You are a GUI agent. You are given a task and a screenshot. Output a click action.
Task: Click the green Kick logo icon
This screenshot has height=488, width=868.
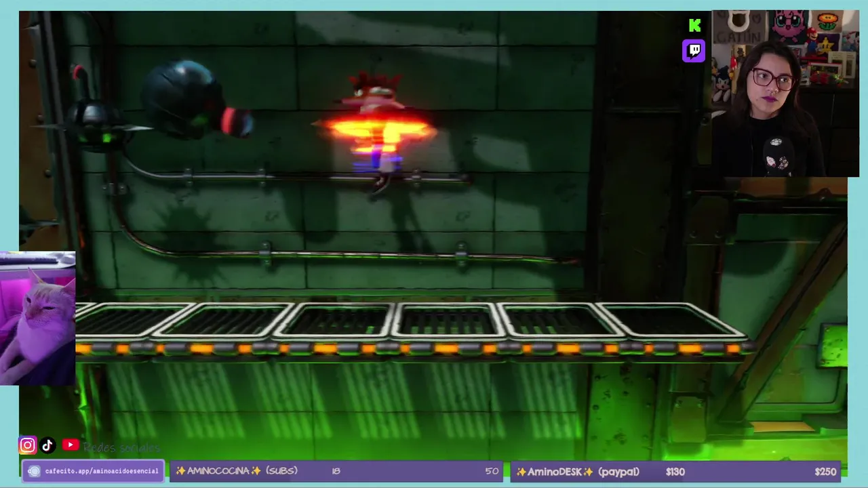click(694, 26)
